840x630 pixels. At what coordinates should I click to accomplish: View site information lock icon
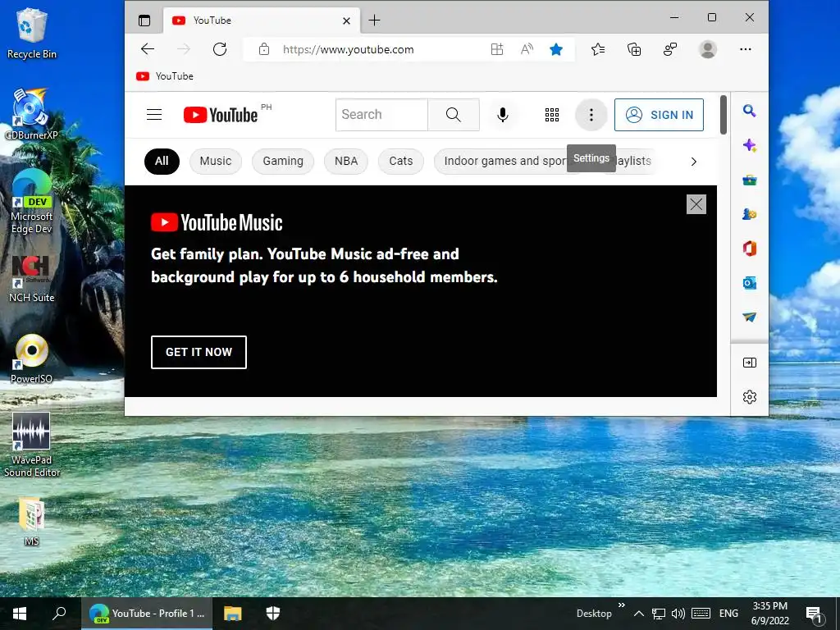[x=263, y=49]
